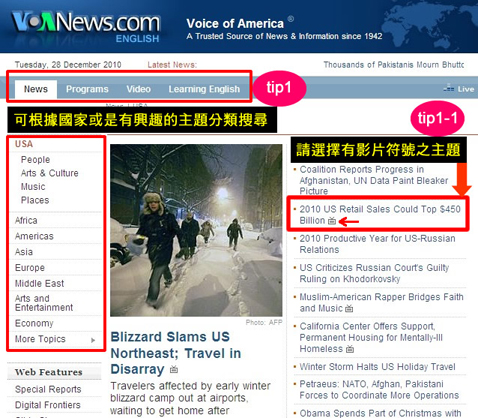Viewport: 478px width, 418px height.
Task: Read Winter Storm Halts US Holiday Travel
Action: tap(377, 367)
